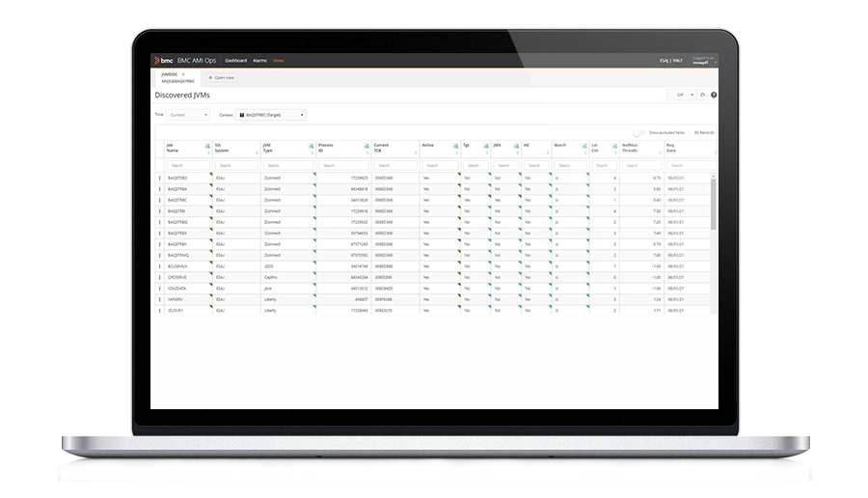Switch to the Alarms menu

tap(259, 60)
